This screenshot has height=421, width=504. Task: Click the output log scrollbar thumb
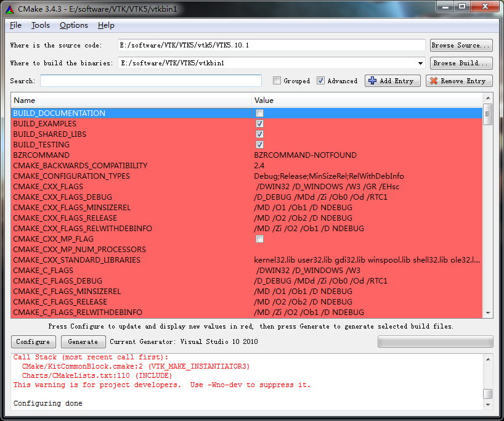487,394
